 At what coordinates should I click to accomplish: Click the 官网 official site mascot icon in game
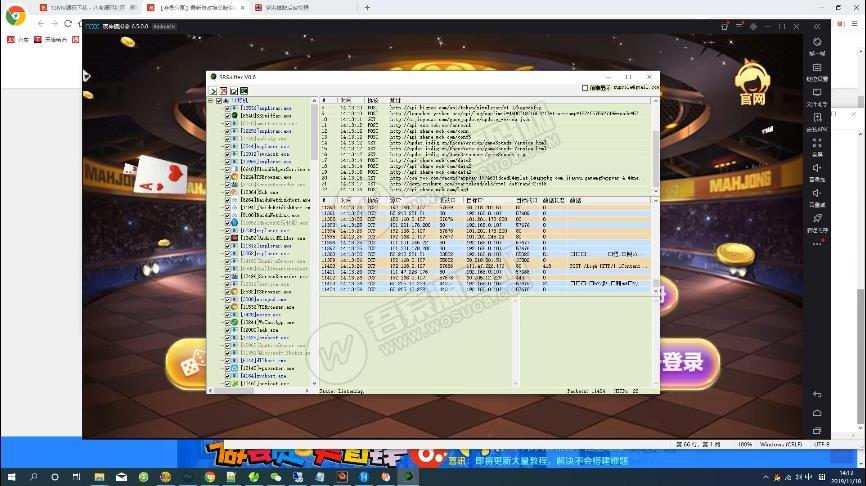pos(752,83)
